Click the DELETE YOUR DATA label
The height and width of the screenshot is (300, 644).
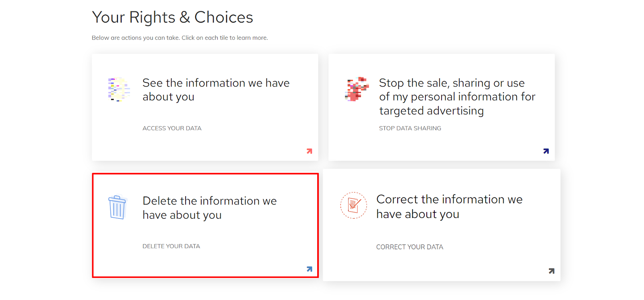[x=171, y=246]
